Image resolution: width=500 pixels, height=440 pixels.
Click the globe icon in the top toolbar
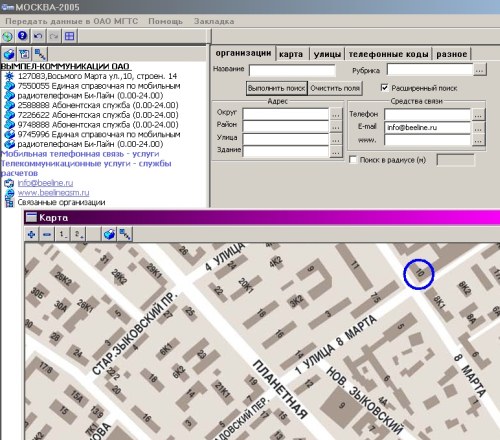8,36
